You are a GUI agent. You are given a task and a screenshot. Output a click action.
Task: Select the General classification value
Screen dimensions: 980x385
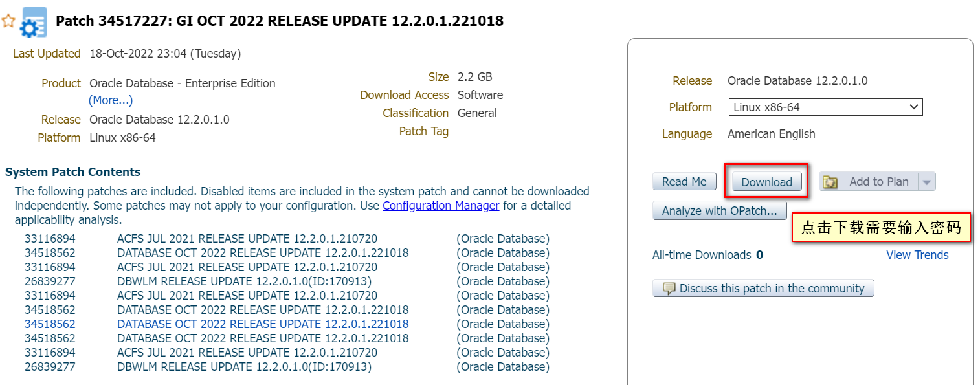click(477, 113)
